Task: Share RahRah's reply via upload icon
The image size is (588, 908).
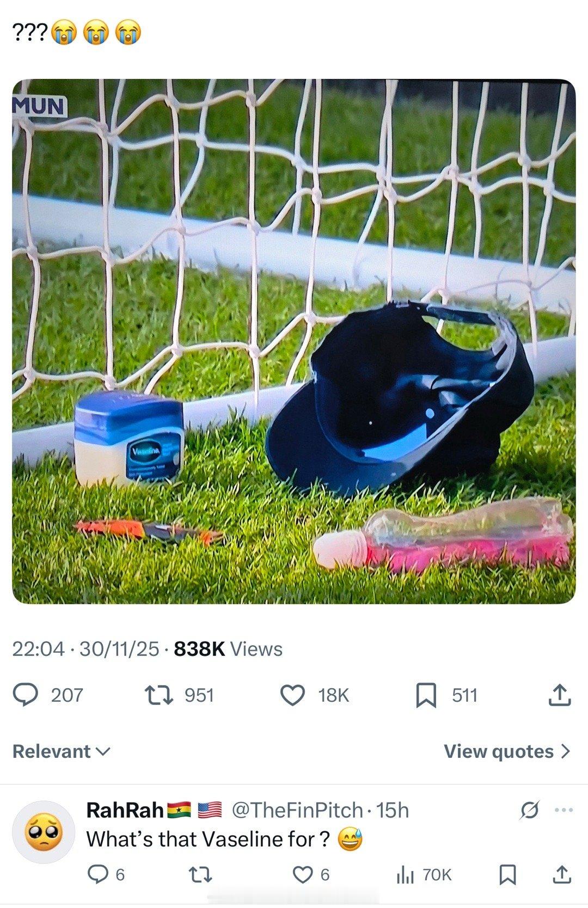Action: tap(561, 874)
